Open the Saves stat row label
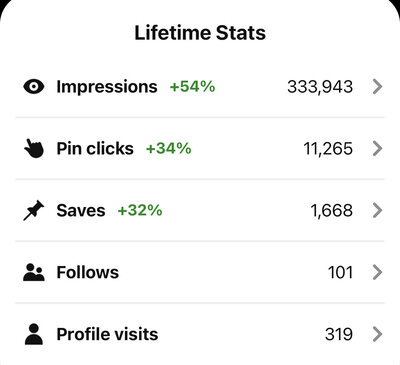This screenshot has width=400, height=365. (x=81, y=211)
